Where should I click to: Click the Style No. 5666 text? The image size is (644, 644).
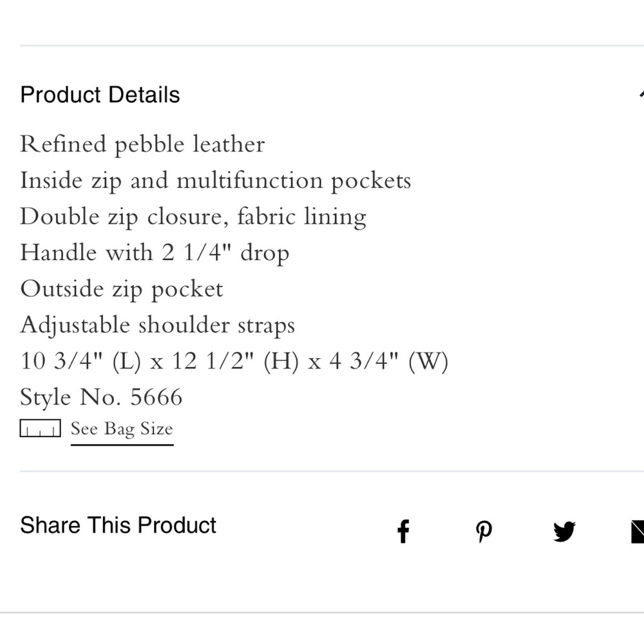[x=101, y=397]
